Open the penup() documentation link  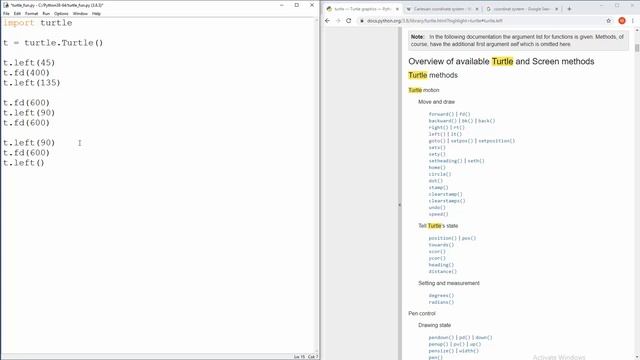(438, 344)
